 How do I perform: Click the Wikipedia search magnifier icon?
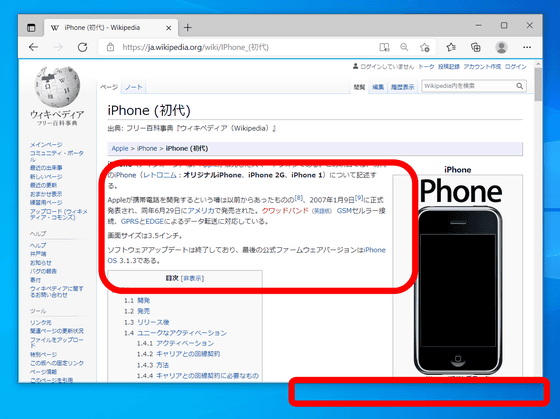pos(520,86)
